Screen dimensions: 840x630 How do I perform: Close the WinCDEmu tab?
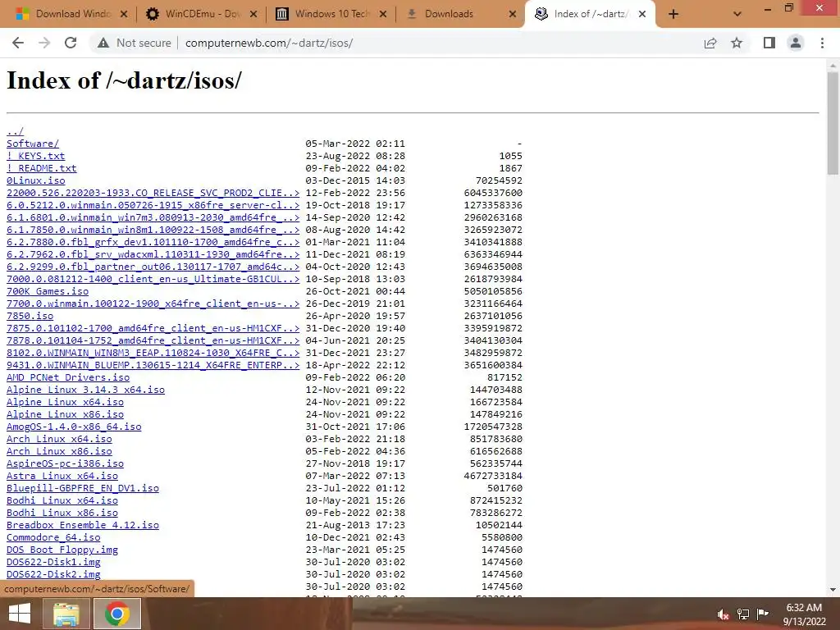[253, 15]
